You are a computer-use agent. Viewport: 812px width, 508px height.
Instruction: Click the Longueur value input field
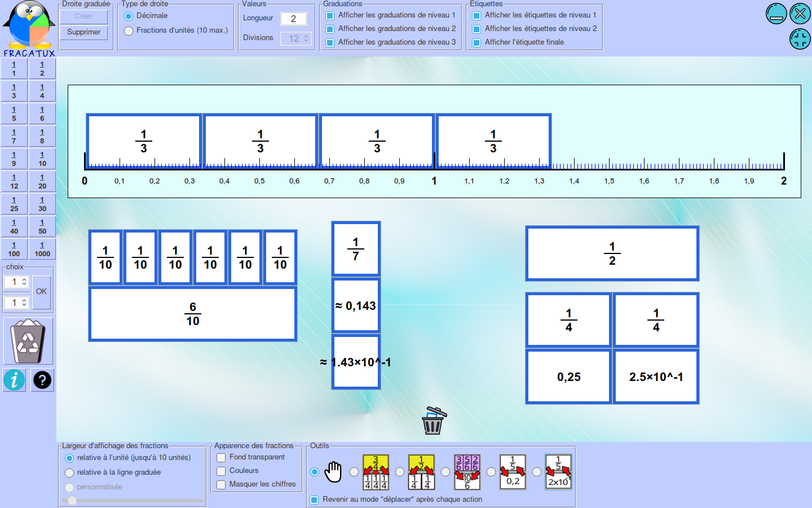coord(294,18)
